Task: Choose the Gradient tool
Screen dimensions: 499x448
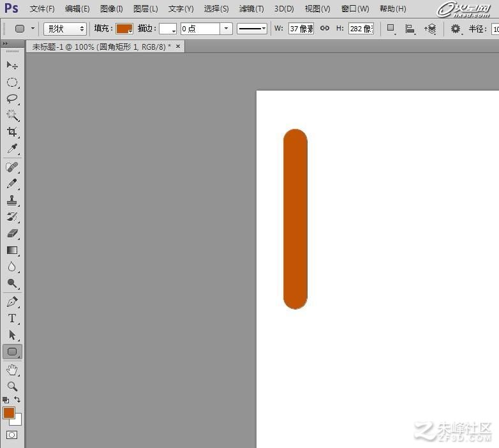Action: pyautogui.click(x=12, y=250)
